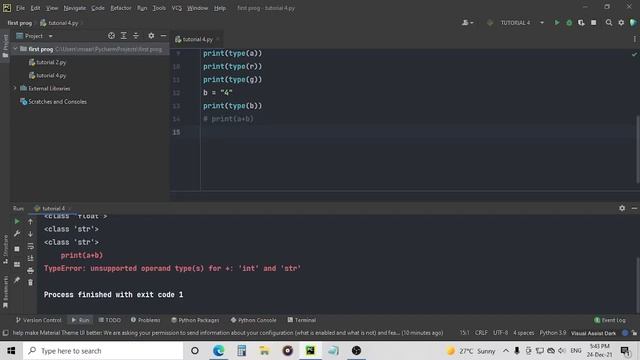Open run configuration wrench in Run panel
640x360 pixels.
[17, 234]
